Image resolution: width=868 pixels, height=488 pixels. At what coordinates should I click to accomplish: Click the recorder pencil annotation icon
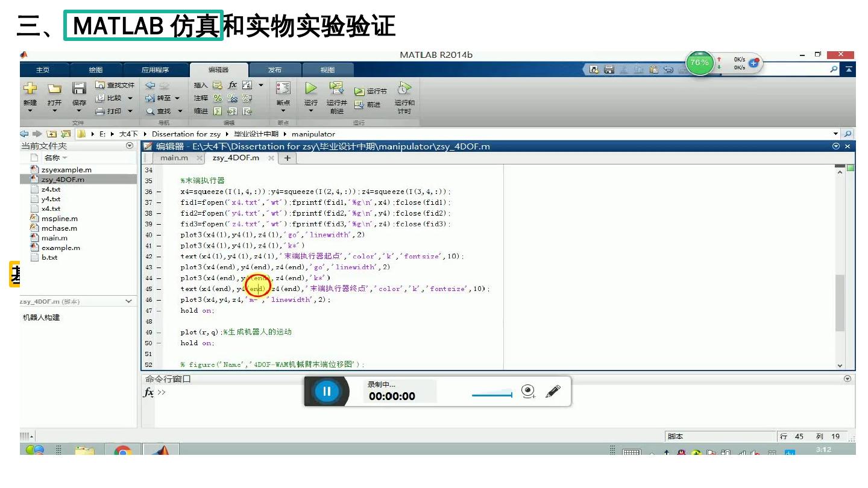[x=553, y=392]
